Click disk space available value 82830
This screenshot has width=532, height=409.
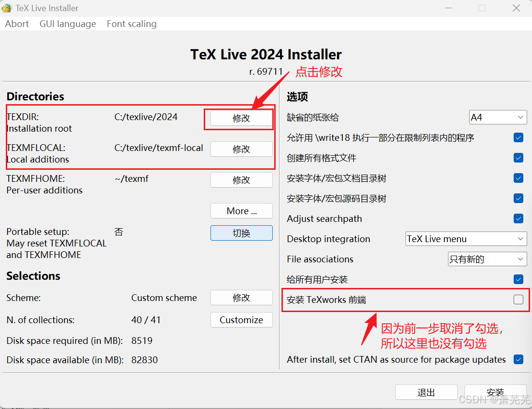(144, 360)
